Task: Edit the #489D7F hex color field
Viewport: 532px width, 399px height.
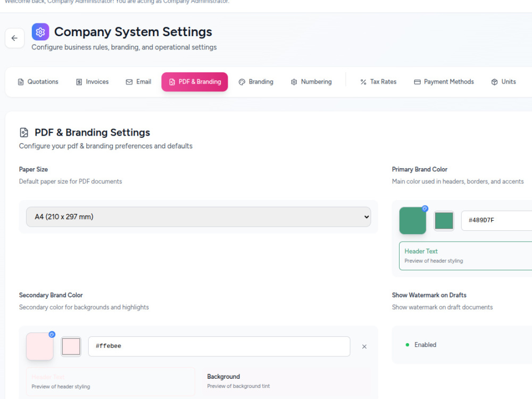Action: click(497, 221)
